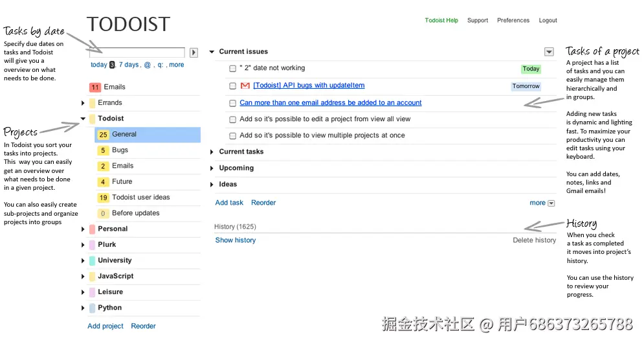Show the 7 days filter
The width and height of the screenshot is (644, 344).
129,65
